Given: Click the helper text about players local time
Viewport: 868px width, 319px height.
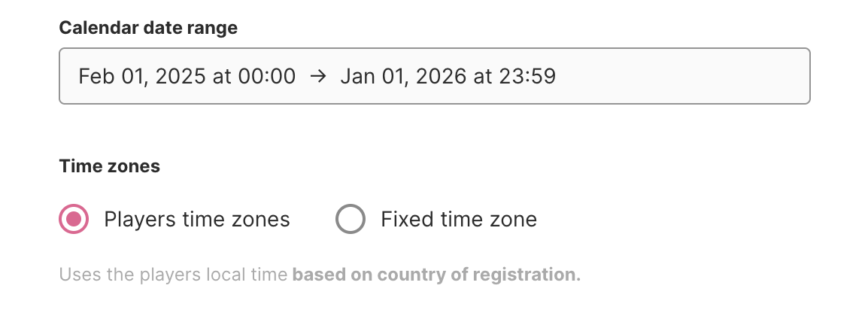Looking at the screenshot, I should click(175, 275).
